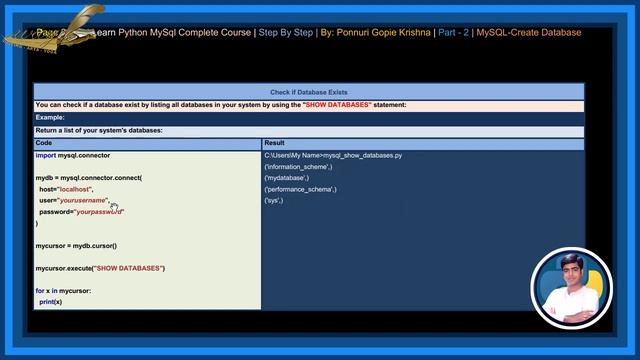The width and height of the screenshot is (640, 360).
Task: Click the host="localhost" code line
Action: [x=66, y=189]
